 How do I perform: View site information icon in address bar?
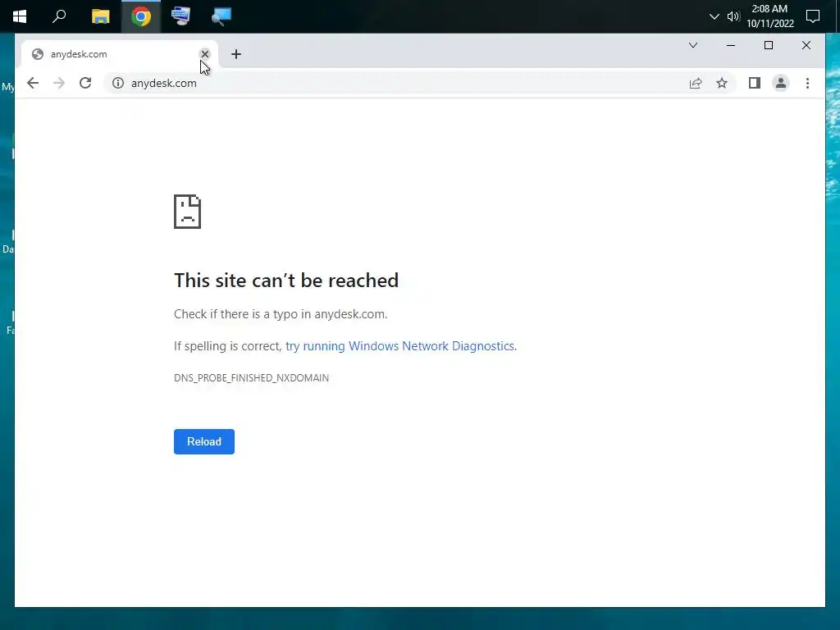(118, 83)
